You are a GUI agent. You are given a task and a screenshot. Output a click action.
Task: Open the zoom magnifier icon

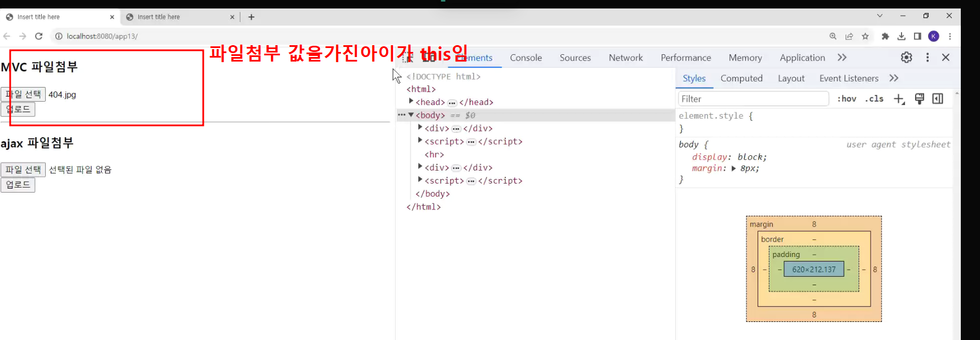pyautogui.click(x=833, y=36)
